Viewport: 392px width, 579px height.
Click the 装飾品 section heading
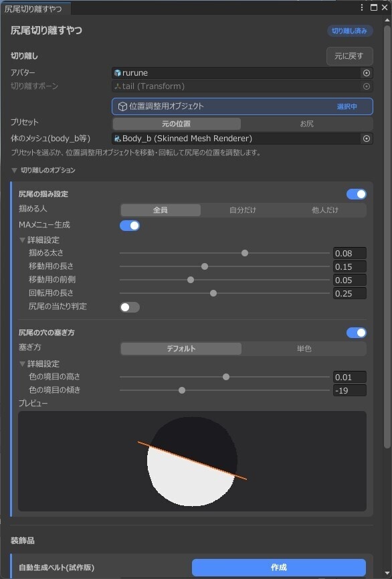tap(23, 541)
